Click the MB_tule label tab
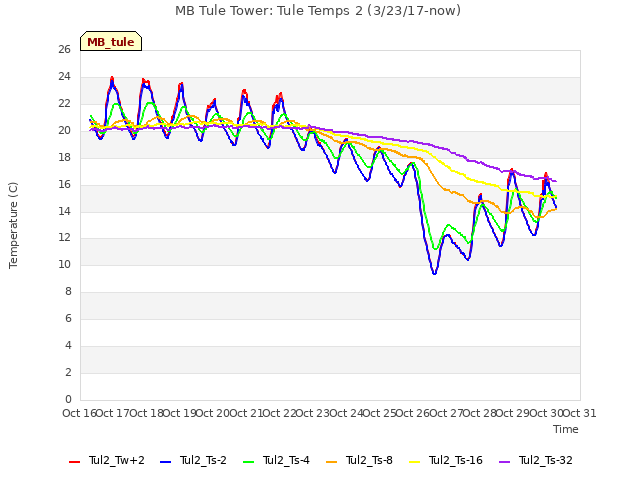 [111, 41]
